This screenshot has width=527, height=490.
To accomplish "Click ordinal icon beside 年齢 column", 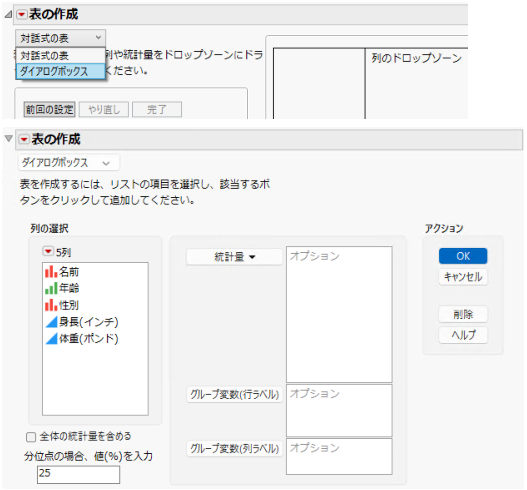I will tap(51, 288).
